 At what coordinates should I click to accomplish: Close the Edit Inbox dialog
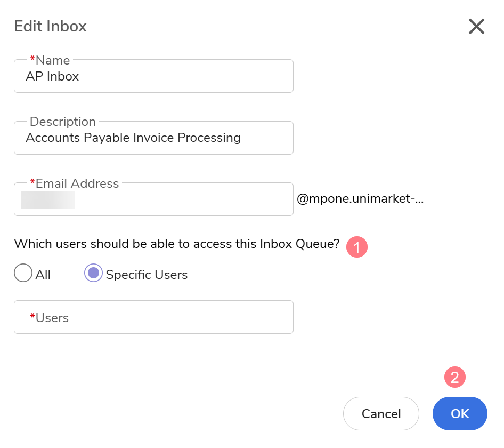tap(476, 26)
